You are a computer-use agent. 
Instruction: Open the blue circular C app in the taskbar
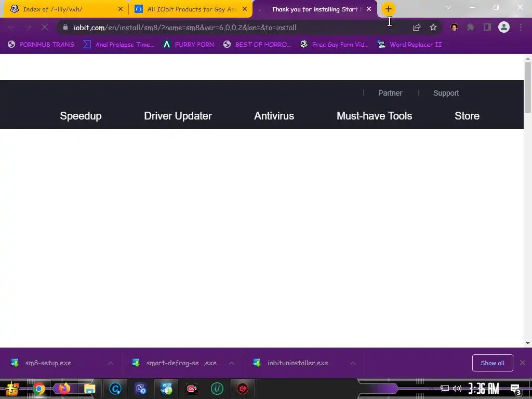115,389
